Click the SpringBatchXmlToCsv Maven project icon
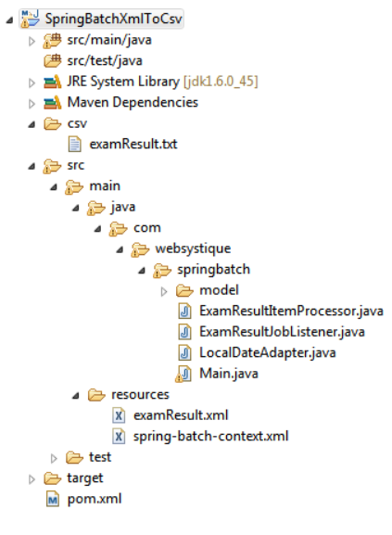The width and height of the screenshot is (392, 535). (x=30, y=19)
